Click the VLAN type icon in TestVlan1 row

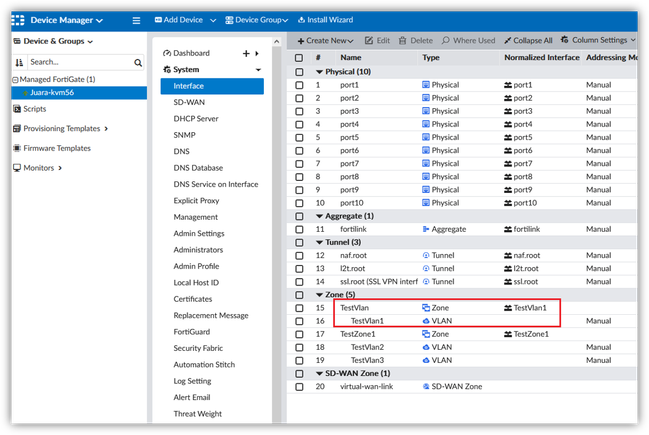425,321
